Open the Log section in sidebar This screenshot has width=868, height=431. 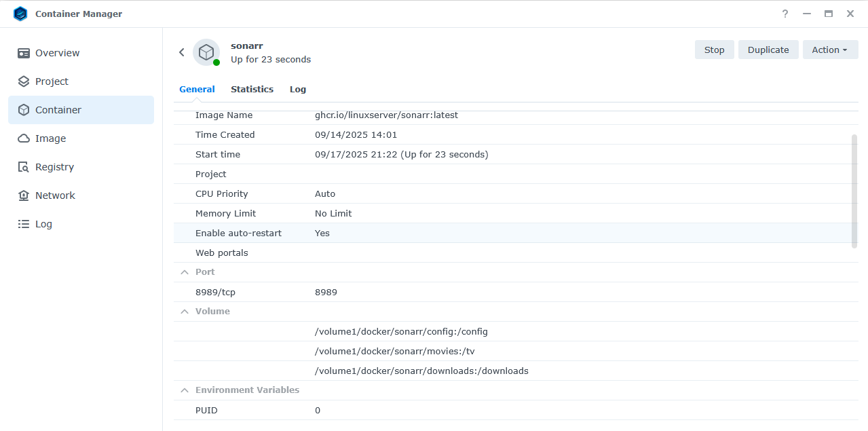[81, 224]
